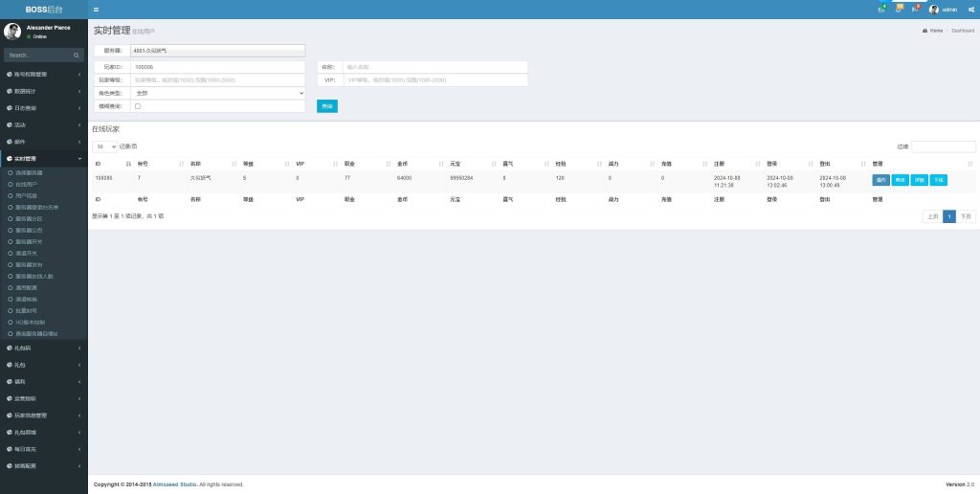Screen dimensions: 980x494
Task: Click the Almsaeed Studio footer link
Action: [x=172, y=484]
